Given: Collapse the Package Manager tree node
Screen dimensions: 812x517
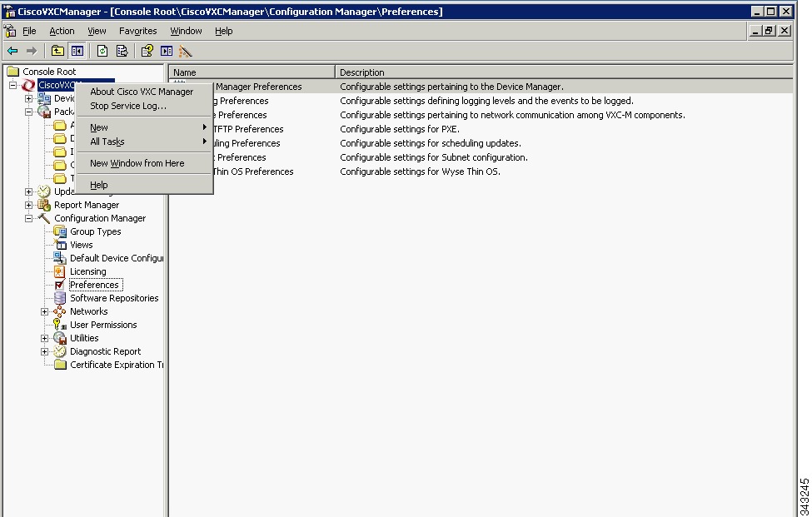Looking at the screenshot, I should (29, 112).
